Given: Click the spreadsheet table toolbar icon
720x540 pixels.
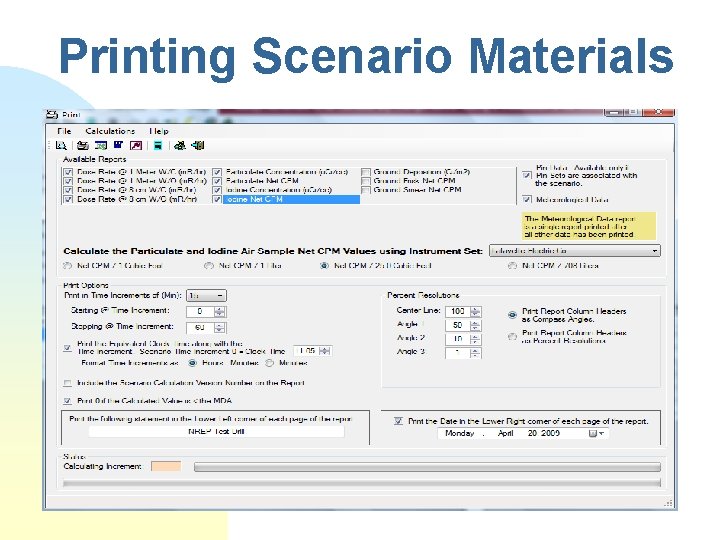Looking at the screenshot, I should [x=101, y=146].
